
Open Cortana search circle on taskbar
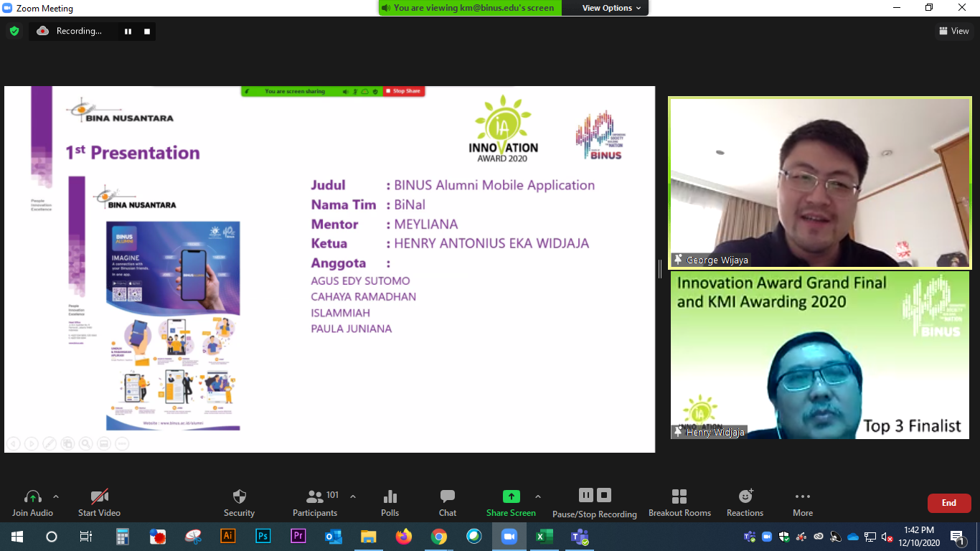point(52,537)
